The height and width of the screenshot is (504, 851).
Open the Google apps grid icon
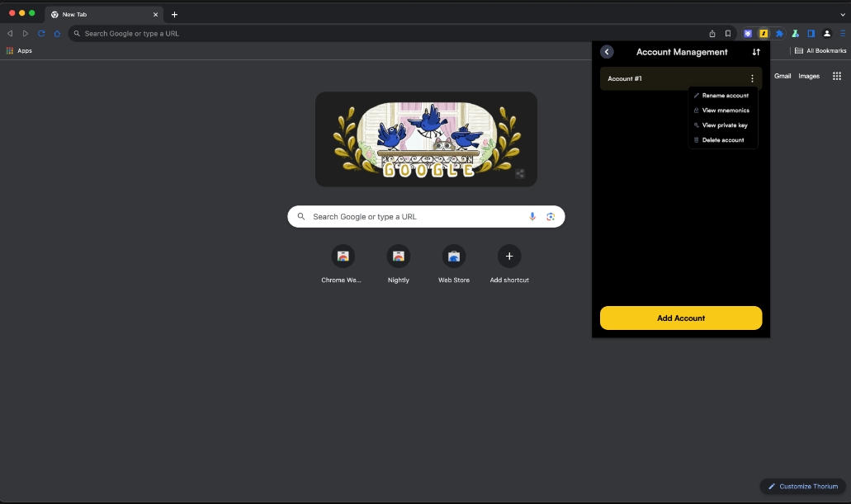coord(837,76)
